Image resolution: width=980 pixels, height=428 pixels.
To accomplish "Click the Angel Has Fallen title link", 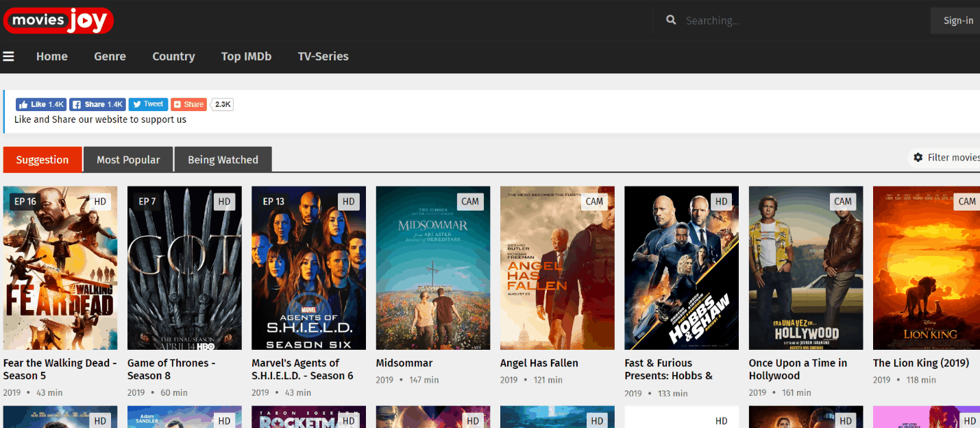I will coord(539,363).
